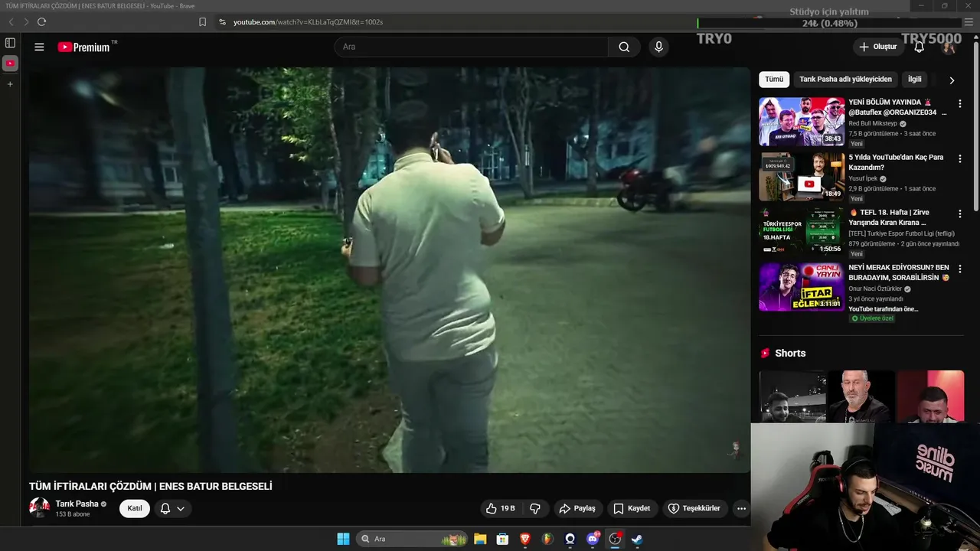
Task: Dislike the video
Action: (535, 508)
